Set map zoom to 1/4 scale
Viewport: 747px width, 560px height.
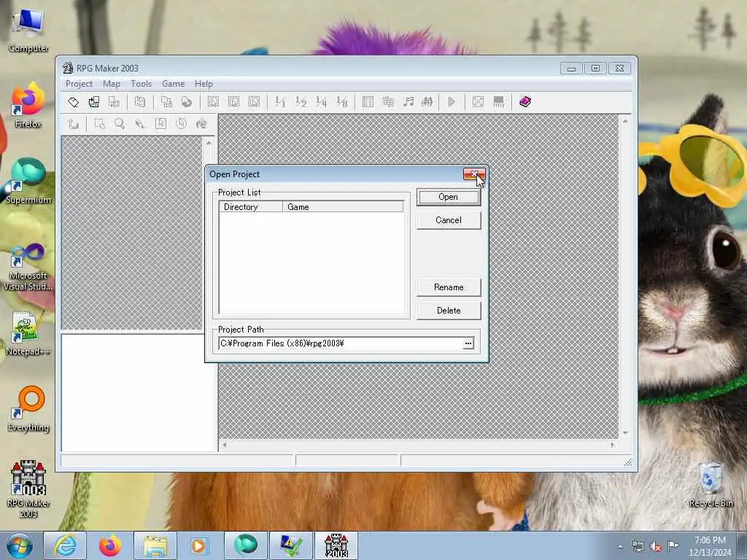321,102
